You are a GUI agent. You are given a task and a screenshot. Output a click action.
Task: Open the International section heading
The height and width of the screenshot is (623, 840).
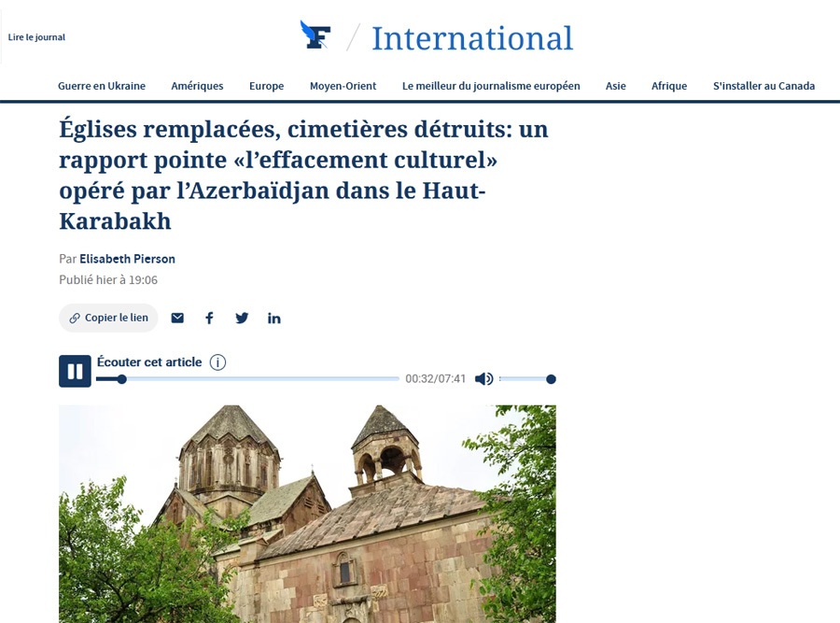pyautogui.click(x=472, y=38)
